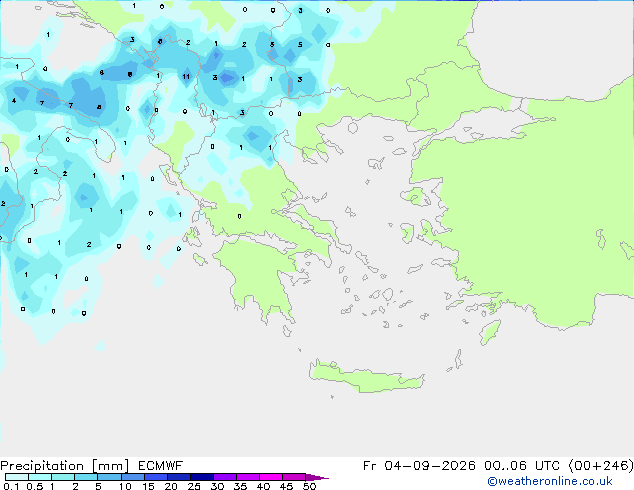
Task: Select the 0.5–1 mm legend swatch
Action: pyautogui.click(x=40, y=477)
